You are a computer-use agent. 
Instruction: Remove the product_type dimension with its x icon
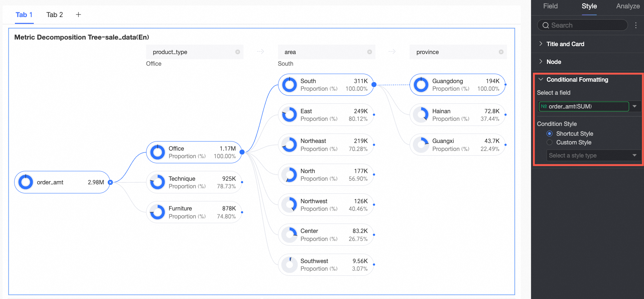click(238, 52)
